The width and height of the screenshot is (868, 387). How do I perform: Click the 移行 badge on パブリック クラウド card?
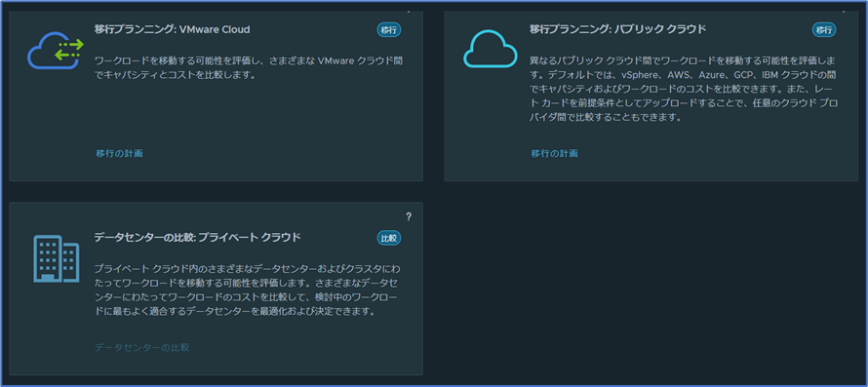coord(824,30)
